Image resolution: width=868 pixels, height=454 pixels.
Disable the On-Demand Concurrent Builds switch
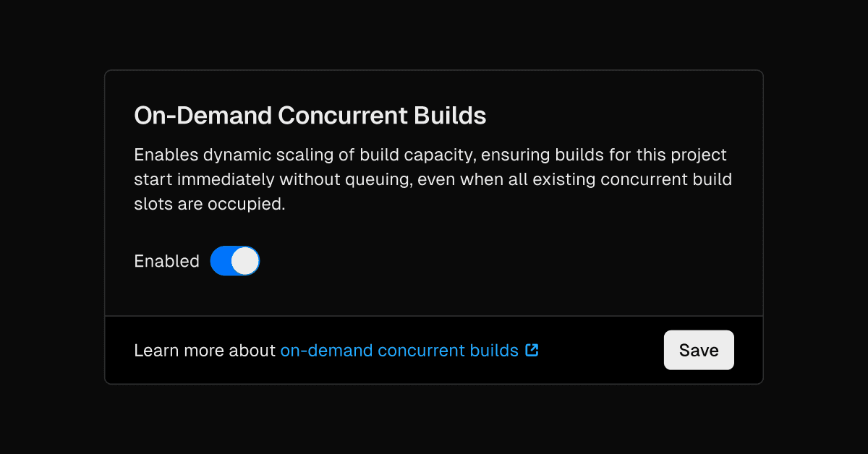[x=234, y=261]
